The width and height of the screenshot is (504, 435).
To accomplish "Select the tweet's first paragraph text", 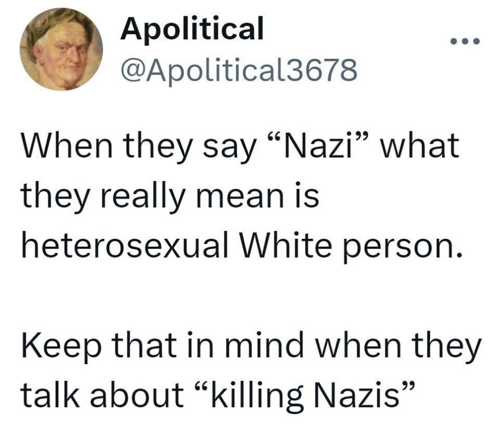I will click(241, 196).
